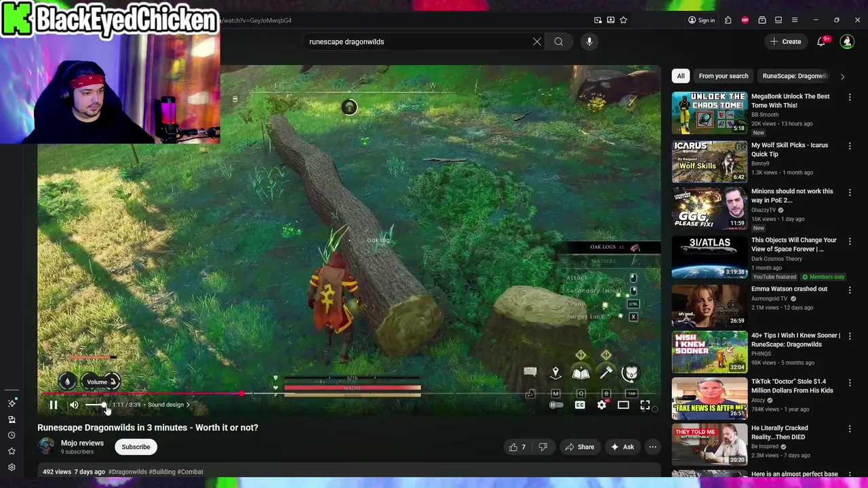Select the From your search chip
This screenshot has height=488, width=868.
(724, 76)
